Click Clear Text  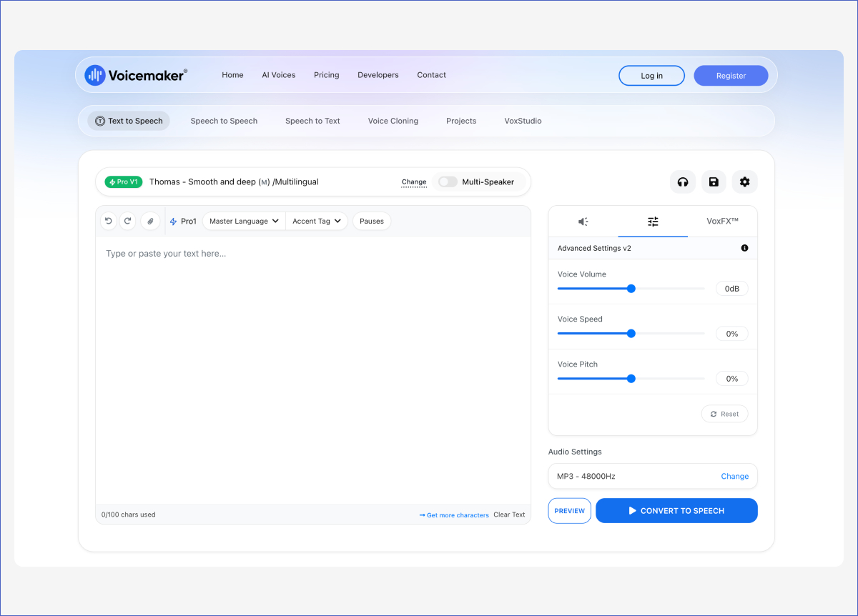click(509, 515)
